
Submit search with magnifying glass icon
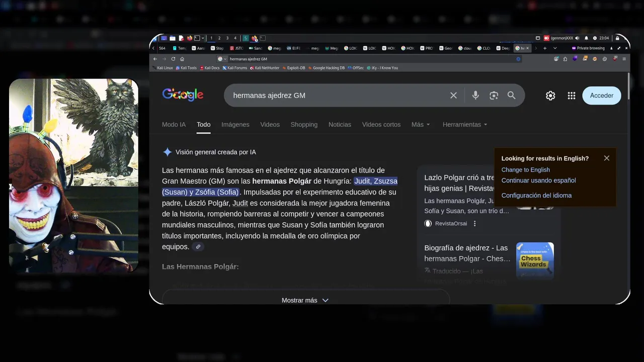tap(512, 96)
